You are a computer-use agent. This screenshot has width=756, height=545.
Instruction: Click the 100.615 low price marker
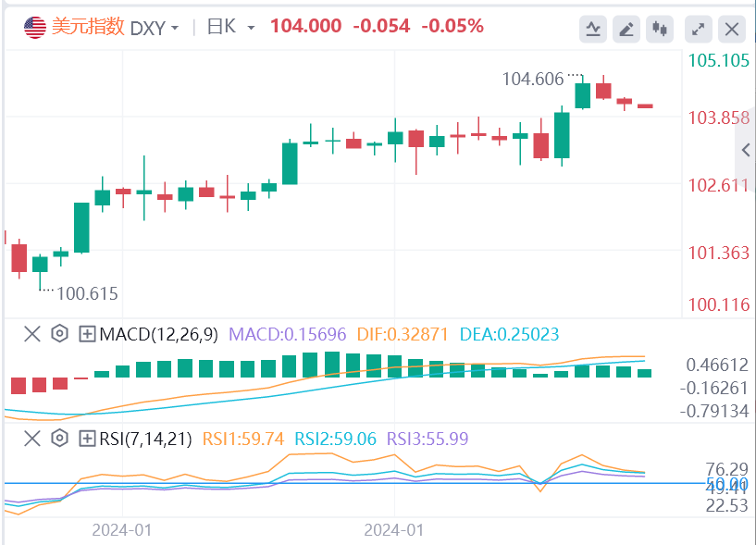point(87,293)
